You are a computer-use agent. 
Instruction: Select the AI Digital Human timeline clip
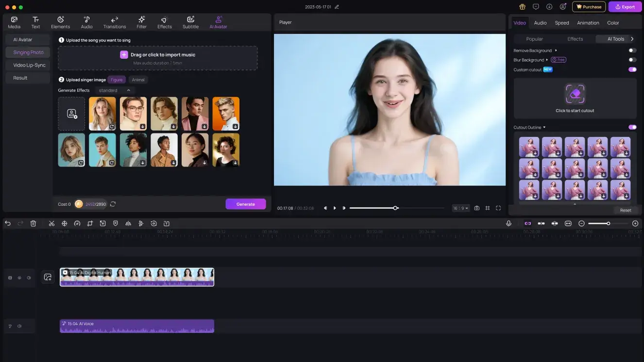click(x=137, y=277)
